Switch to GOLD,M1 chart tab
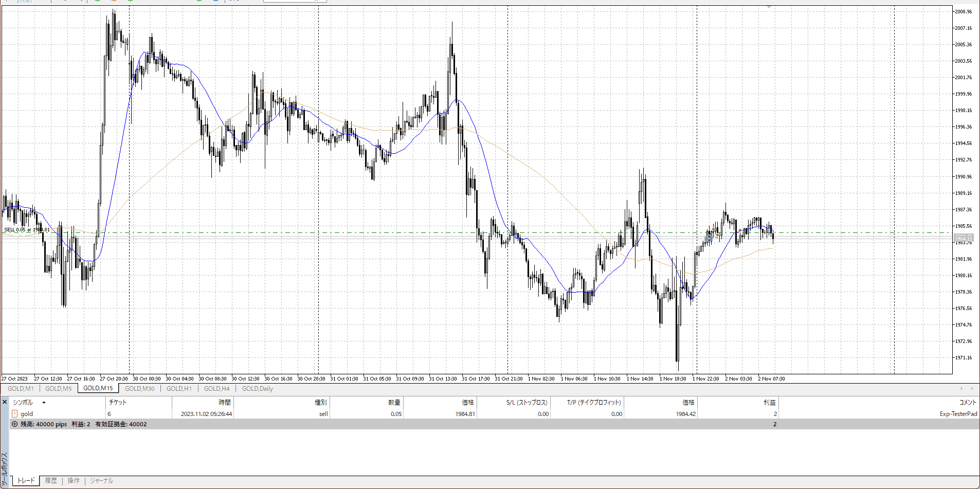980x489 pixels. click(21, 389)
